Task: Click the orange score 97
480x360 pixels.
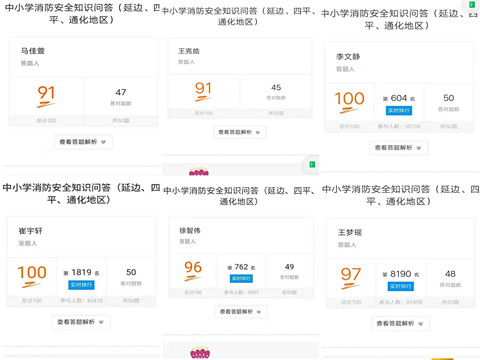Action: (x=351, y=275)
